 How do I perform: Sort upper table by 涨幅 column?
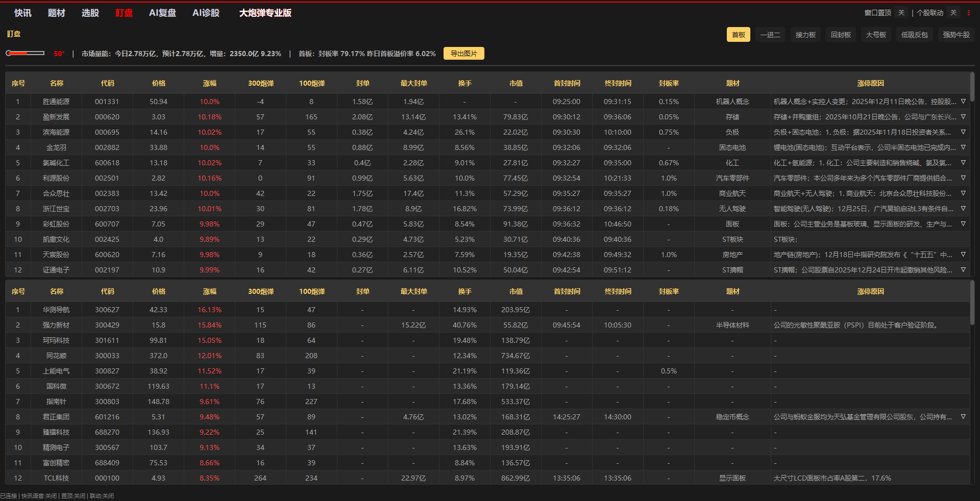209,83
